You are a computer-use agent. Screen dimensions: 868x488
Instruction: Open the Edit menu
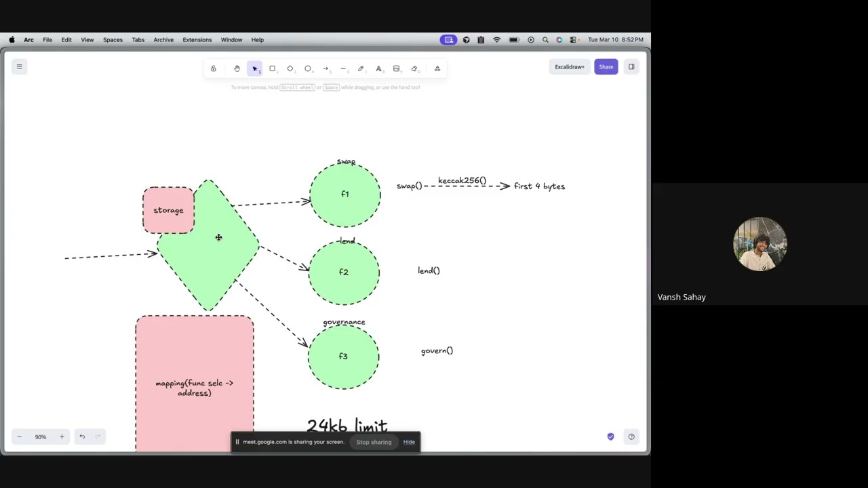point(66,40)
